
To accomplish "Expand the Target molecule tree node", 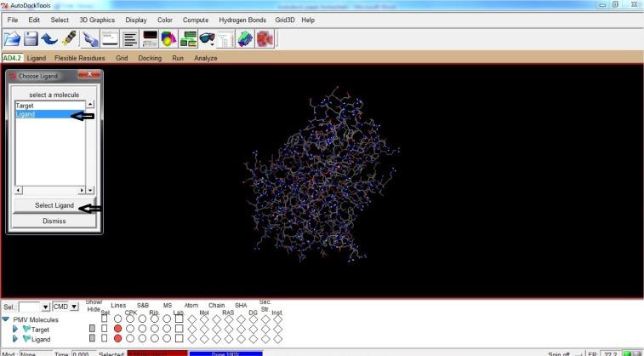I will (15, 329).
